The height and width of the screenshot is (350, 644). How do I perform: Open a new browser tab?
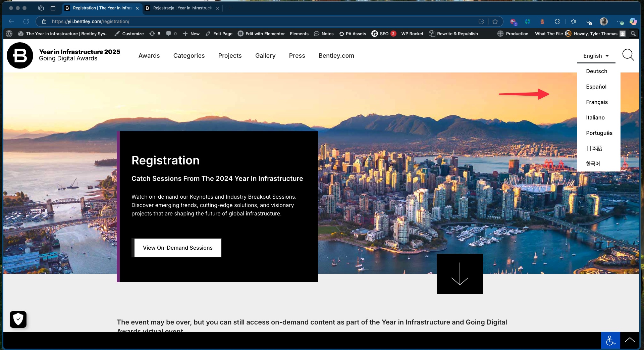pyautogui.click(x=230, y=8)
